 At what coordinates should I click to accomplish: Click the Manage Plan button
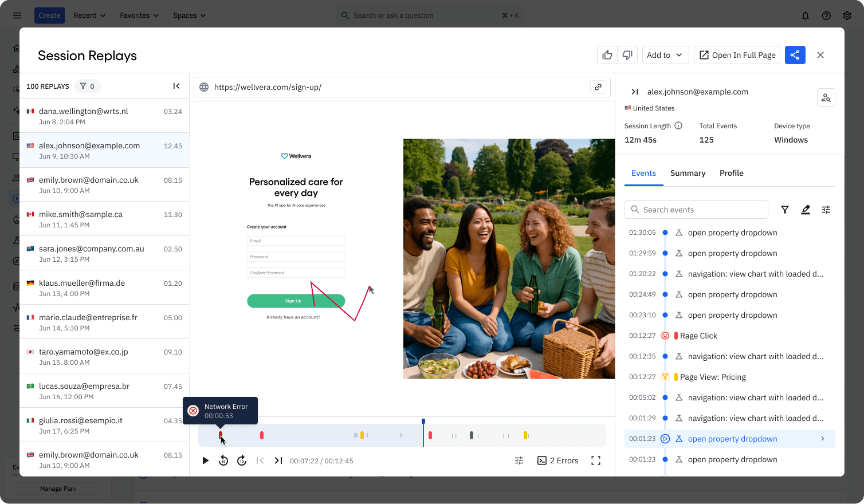[x=57, y=488]
